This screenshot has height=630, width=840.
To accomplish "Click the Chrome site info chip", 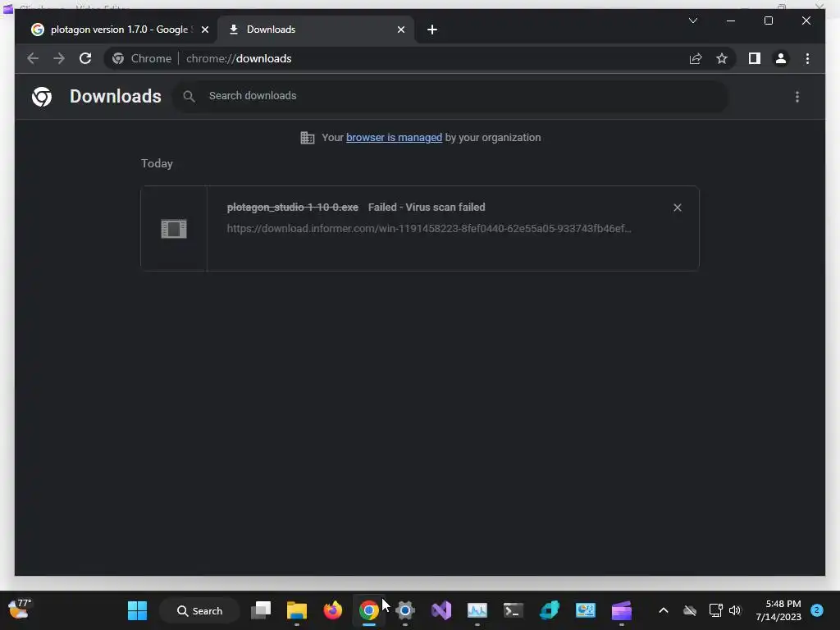I will click(142, 58).
